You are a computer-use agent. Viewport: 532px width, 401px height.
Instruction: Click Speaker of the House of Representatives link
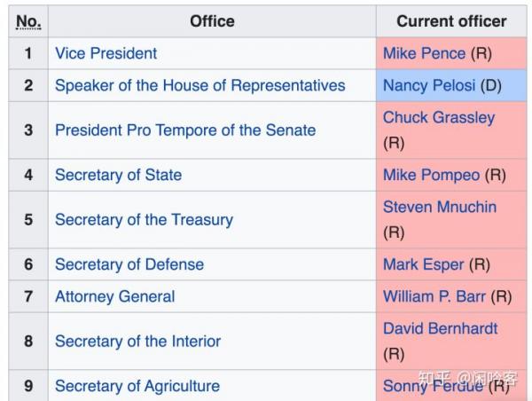click(x=199, y=86)
